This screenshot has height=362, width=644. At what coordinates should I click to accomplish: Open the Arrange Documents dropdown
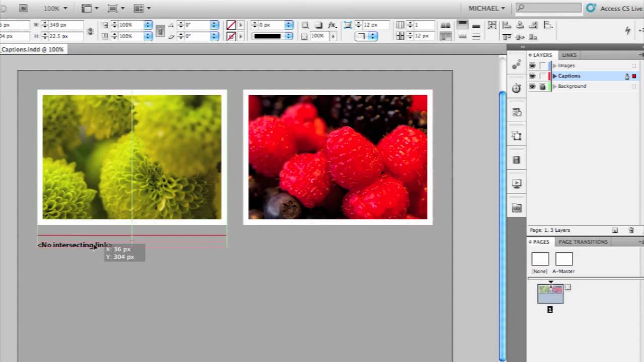142,9
